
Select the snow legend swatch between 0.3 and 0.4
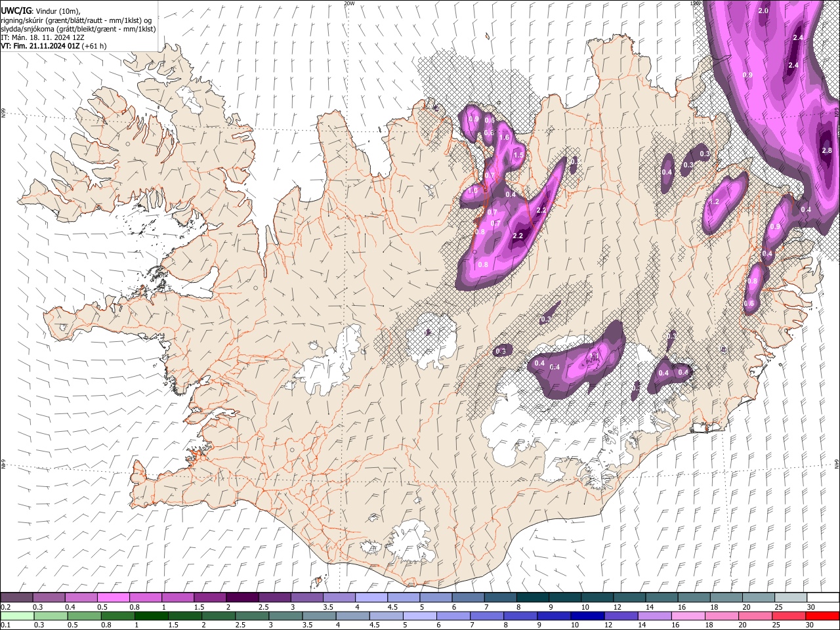coord(49,598)
